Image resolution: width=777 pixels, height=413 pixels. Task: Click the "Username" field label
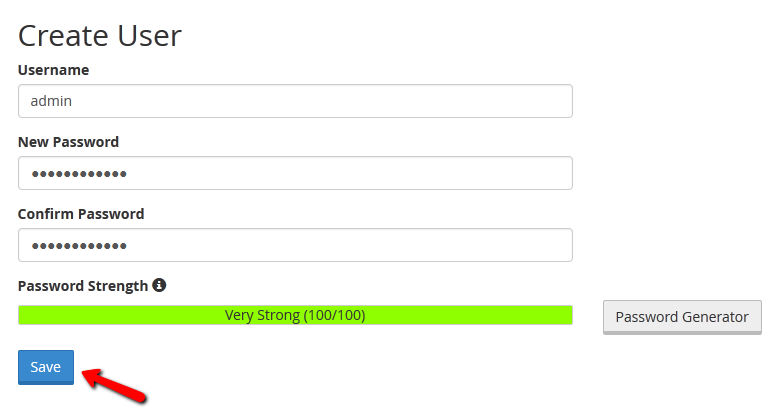point(53,70)
